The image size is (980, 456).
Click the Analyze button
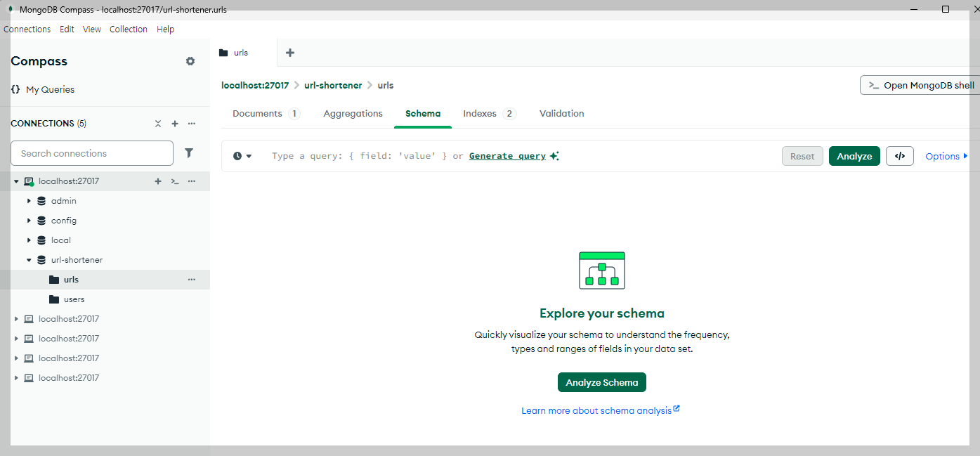tap(854, 156)
